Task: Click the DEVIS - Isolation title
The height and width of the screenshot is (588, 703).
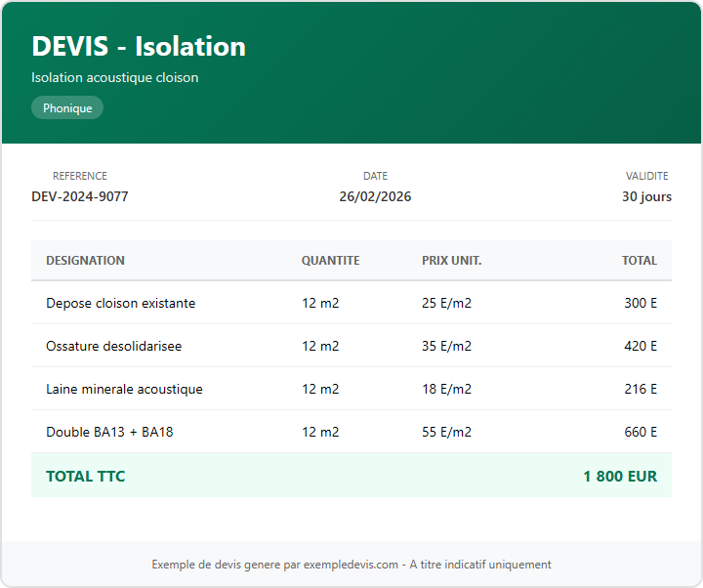Action: point(138,46)
